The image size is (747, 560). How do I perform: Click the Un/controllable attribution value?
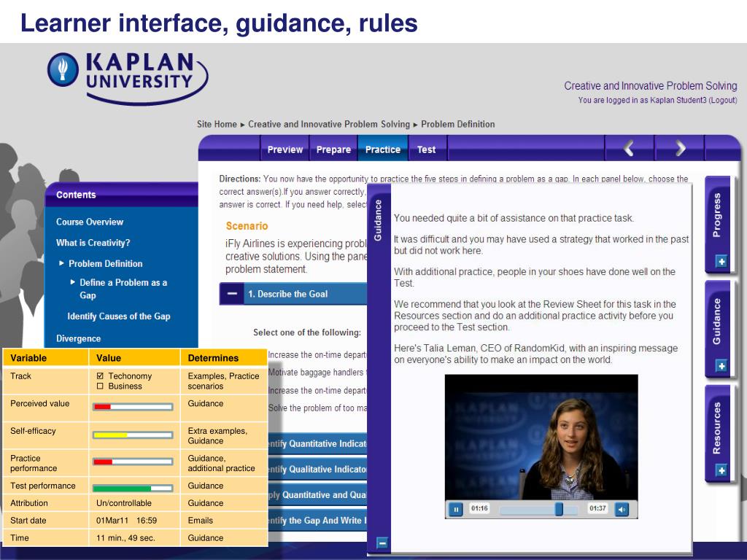click(x=124, y=503)
